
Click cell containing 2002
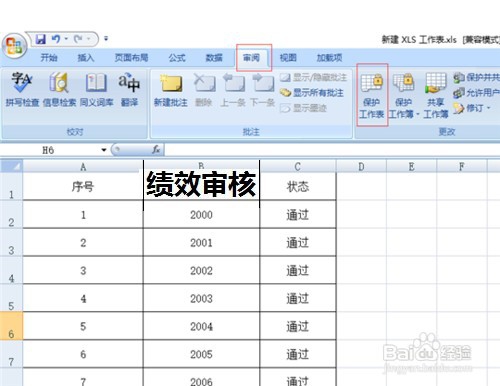click(x=201, y=270)
